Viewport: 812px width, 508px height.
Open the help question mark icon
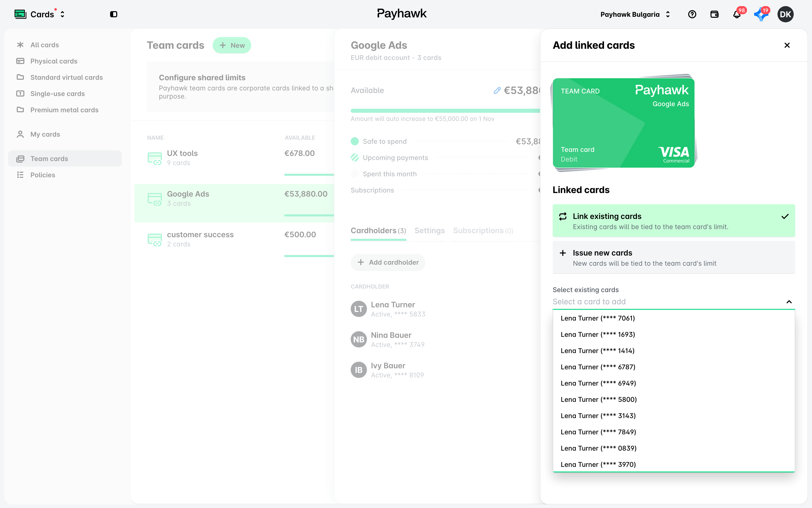click(x=692, y=14)
